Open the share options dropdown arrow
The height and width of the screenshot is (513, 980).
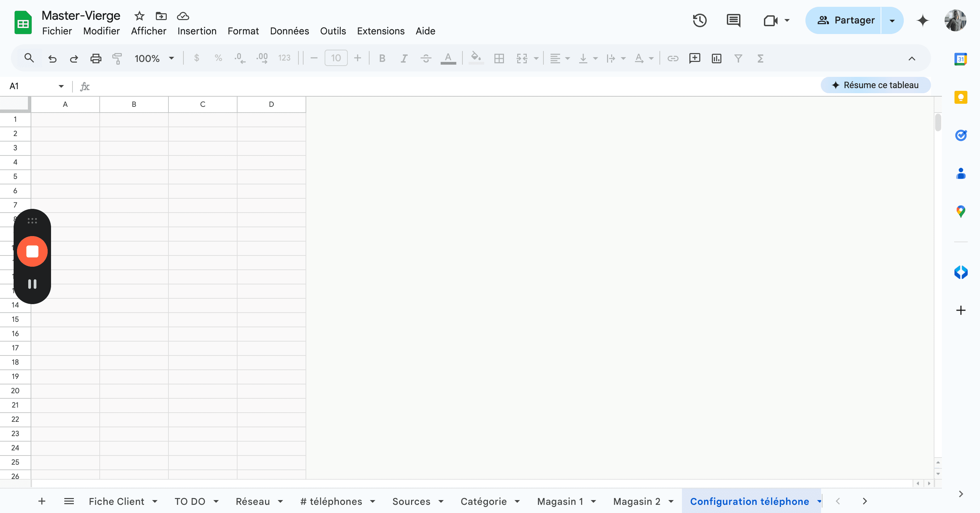[892, 20]
